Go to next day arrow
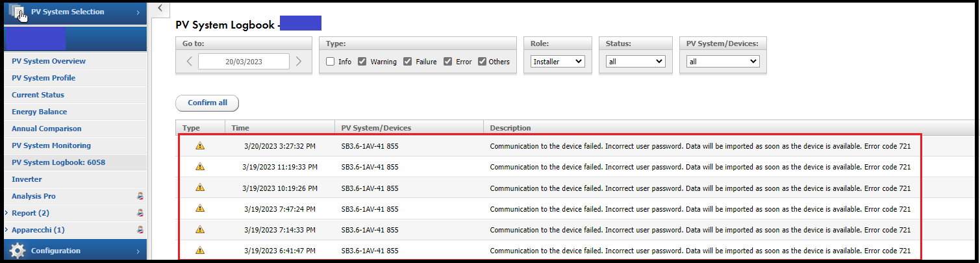Screen dimensions: 980x263 [x=299, y=62]
